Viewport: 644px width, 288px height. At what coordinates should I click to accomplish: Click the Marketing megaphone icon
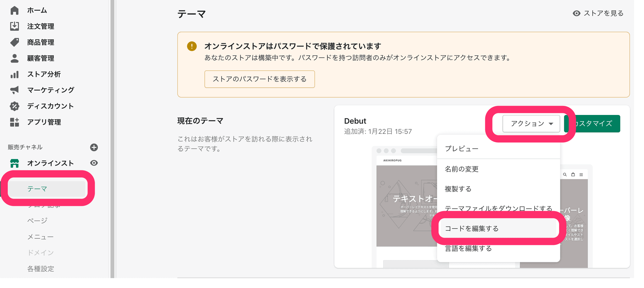(x=14, y=90)
